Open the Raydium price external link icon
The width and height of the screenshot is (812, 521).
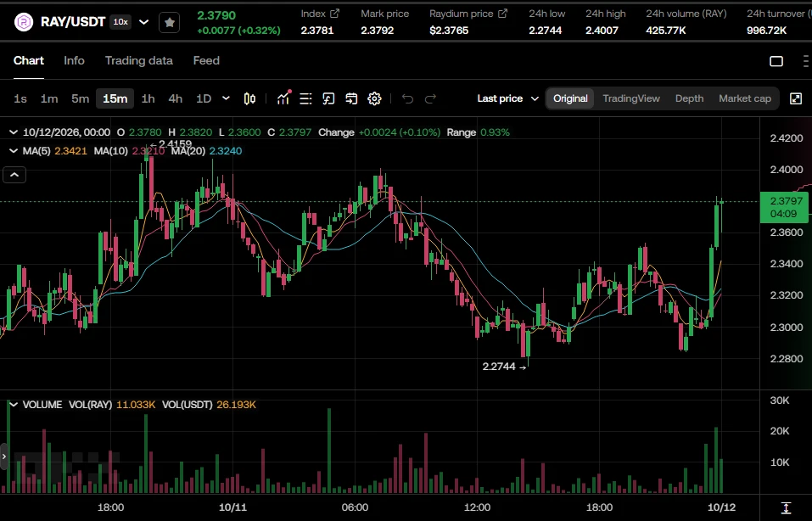(x=502, y=14)
